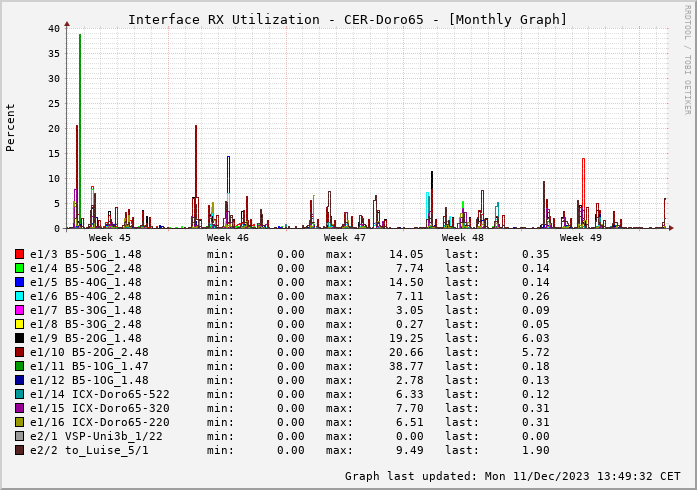Select the e1/14 ICX-Doro65-522 legend label
This screenshot has width=697, height=490.
(x=100, y=394)
